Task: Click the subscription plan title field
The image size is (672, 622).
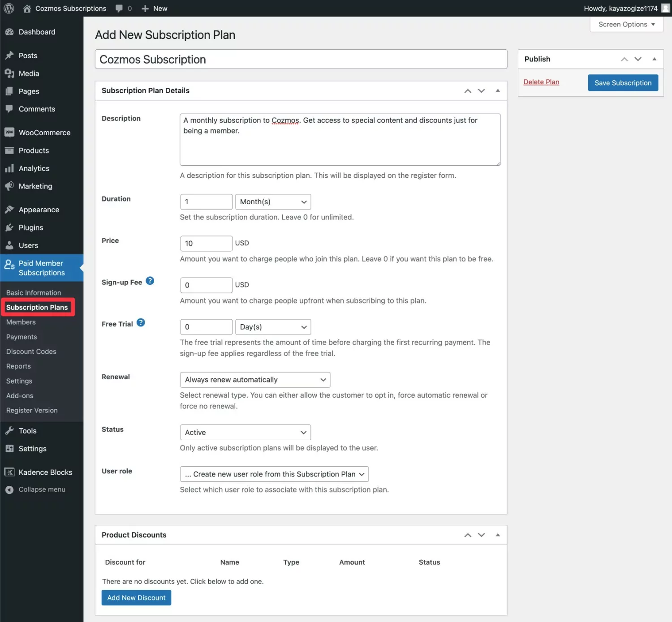Action: click(x=301, y=59)
